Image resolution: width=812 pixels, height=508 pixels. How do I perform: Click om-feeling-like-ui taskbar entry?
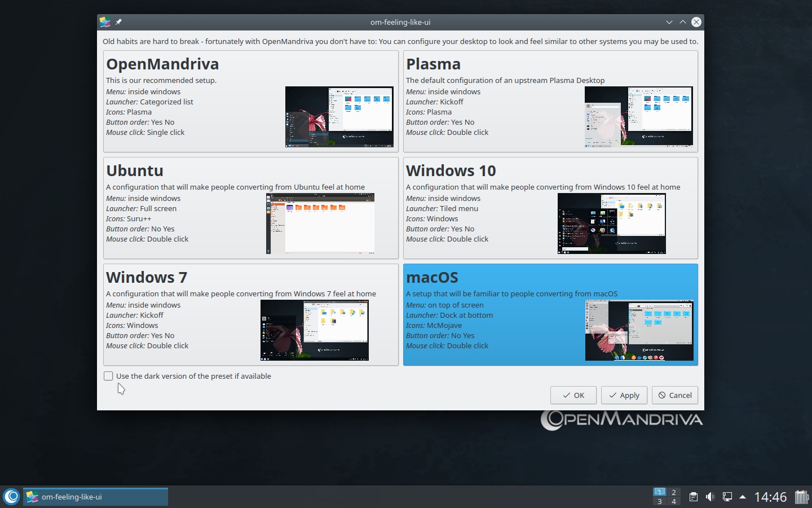[x=95, y=497]
